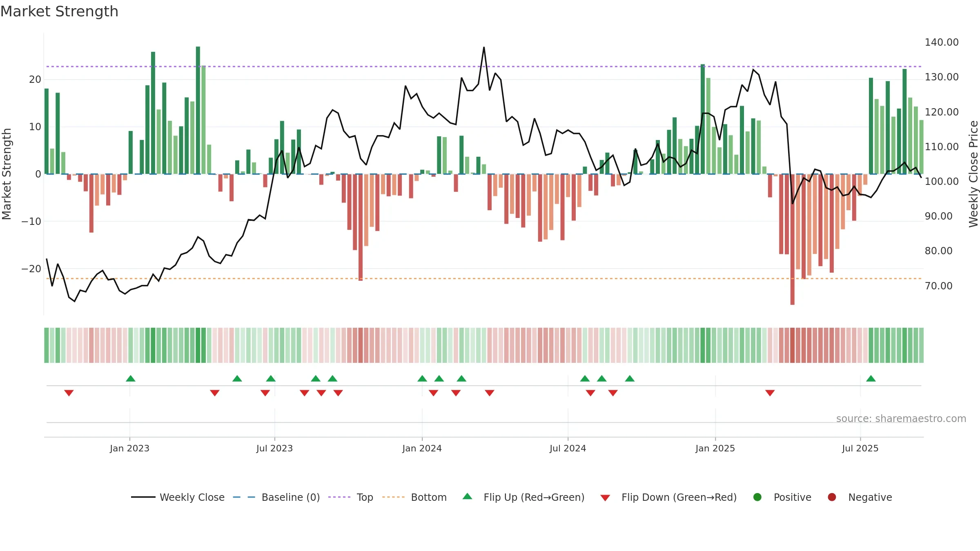Select the lone Flip Down marker in 2025

[x=770, y=393]
